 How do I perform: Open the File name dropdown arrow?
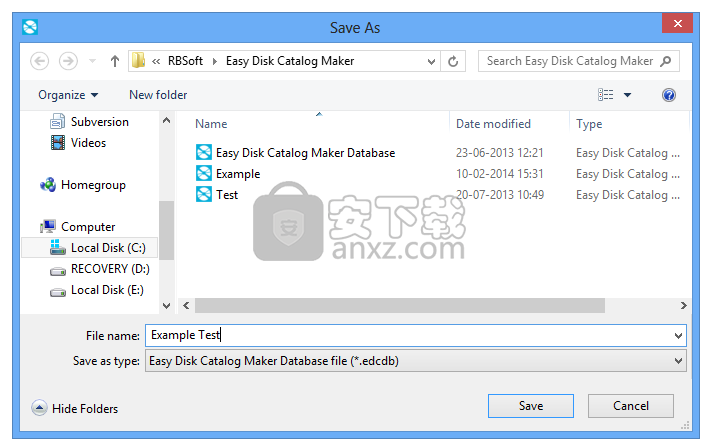click(x=678, y=336)
